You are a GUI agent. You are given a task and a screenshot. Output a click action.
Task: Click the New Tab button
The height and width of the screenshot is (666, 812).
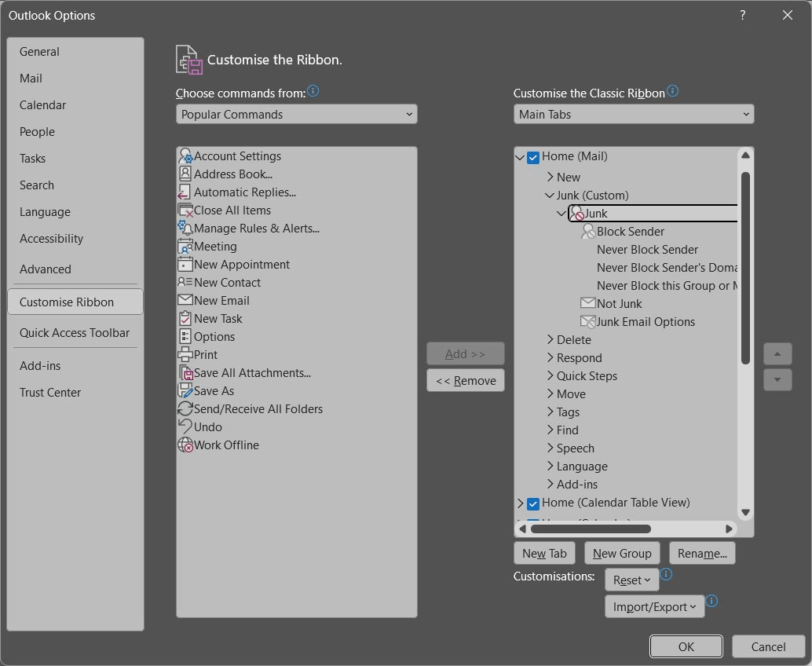pyautogui.click(x=543, y=553)
